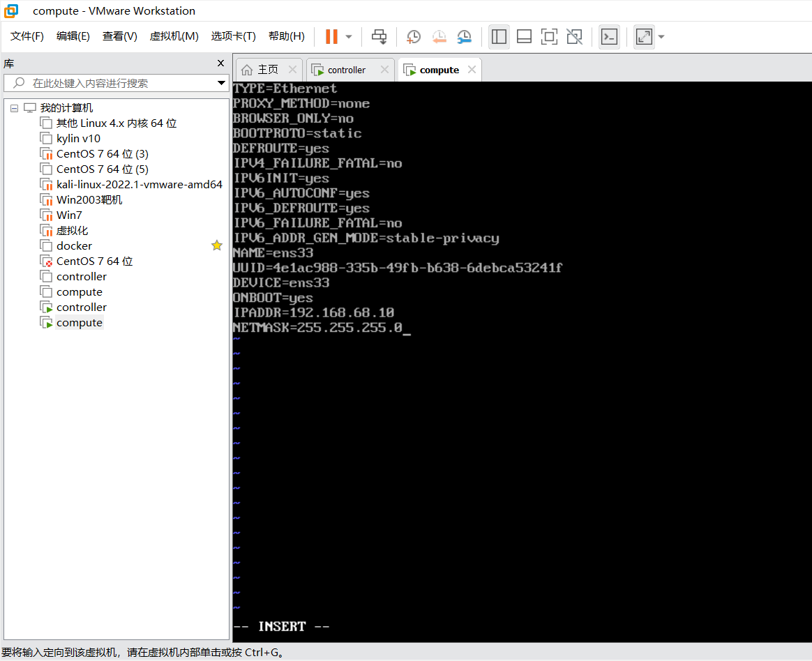Toggle the thumbnail bar view icon
This screenshot has height=661, width=812.
tap(525, 36)
